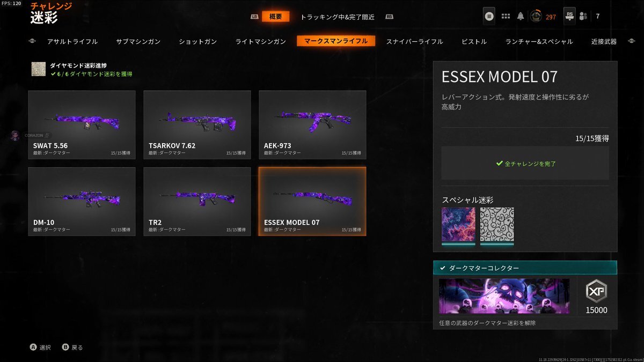
Task: Select the AEK-973 weapon card
Action: (x=312, y=124)
